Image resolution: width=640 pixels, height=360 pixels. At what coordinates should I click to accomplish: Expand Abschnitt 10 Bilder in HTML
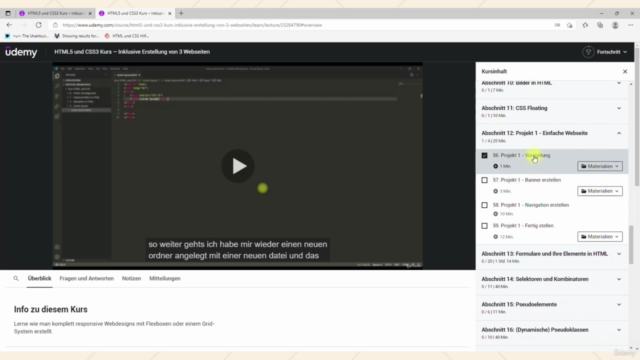(x=619, y=83)
